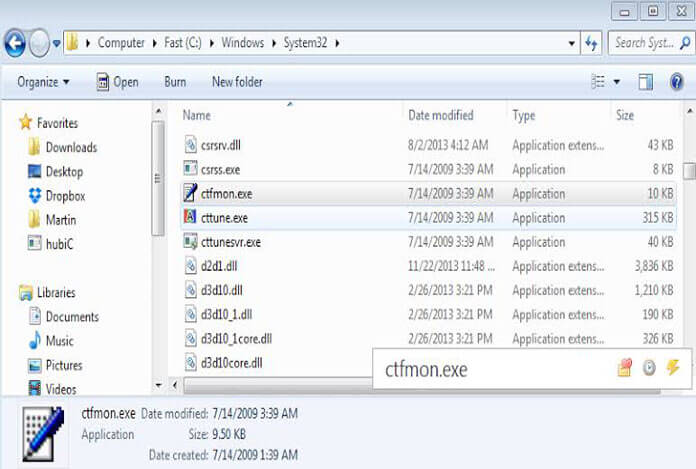Click the Open toolbar button
Viewport: 696px width, 469px height.
(x=118, y=82)
